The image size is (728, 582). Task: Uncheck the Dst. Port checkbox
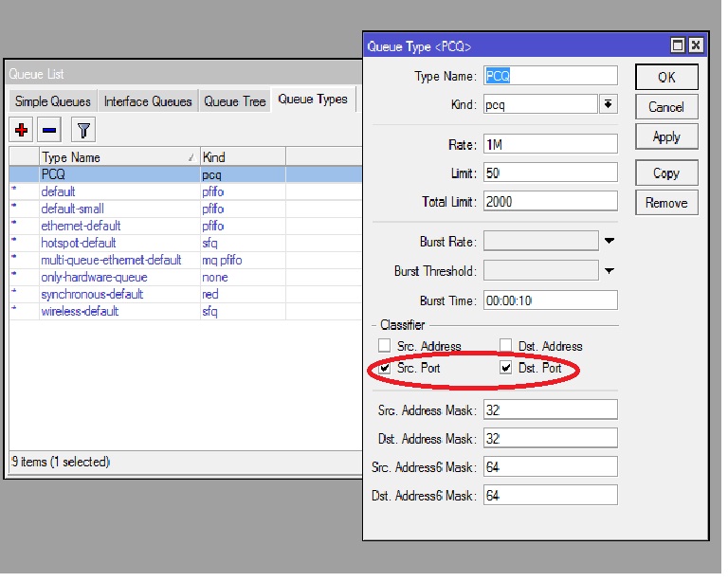coord(505,369)
